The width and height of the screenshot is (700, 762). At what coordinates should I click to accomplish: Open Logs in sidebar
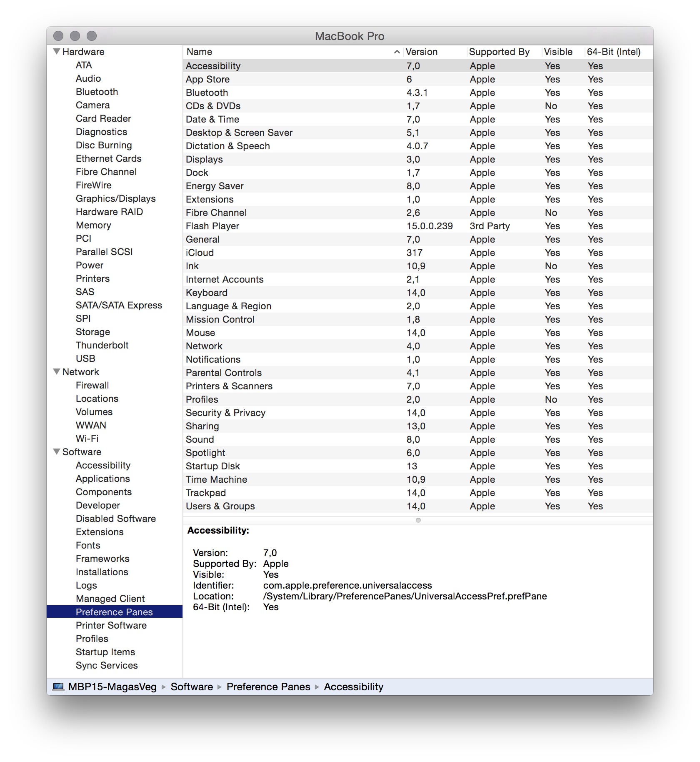point(86,585)
